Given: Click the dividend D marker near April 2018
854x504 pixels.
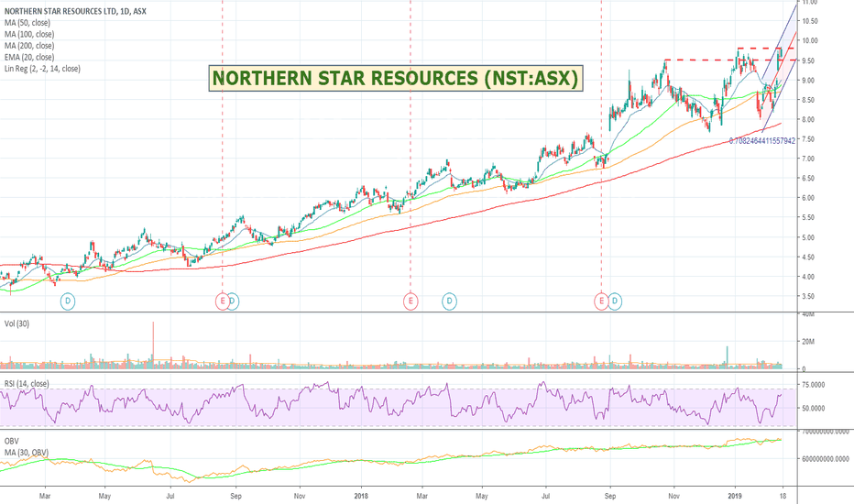Looking at the screenshot, I should pyautogui.click(x=449, y=301).
